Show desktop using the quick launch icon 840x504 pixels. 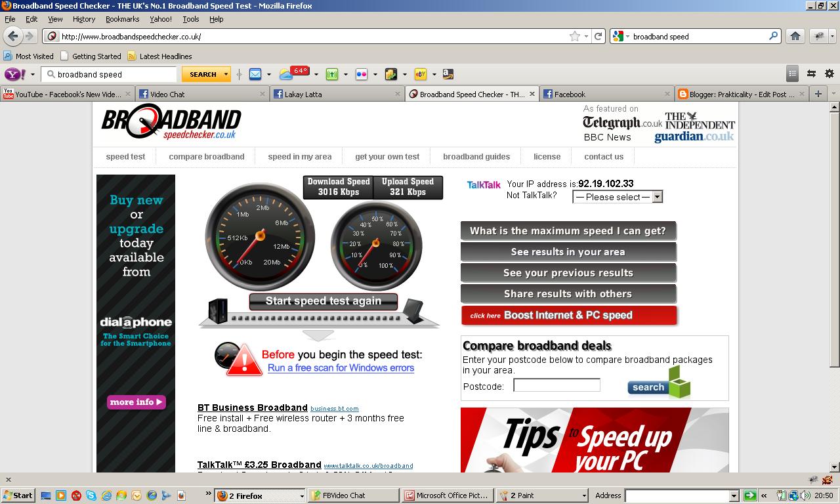pos(45,495)
